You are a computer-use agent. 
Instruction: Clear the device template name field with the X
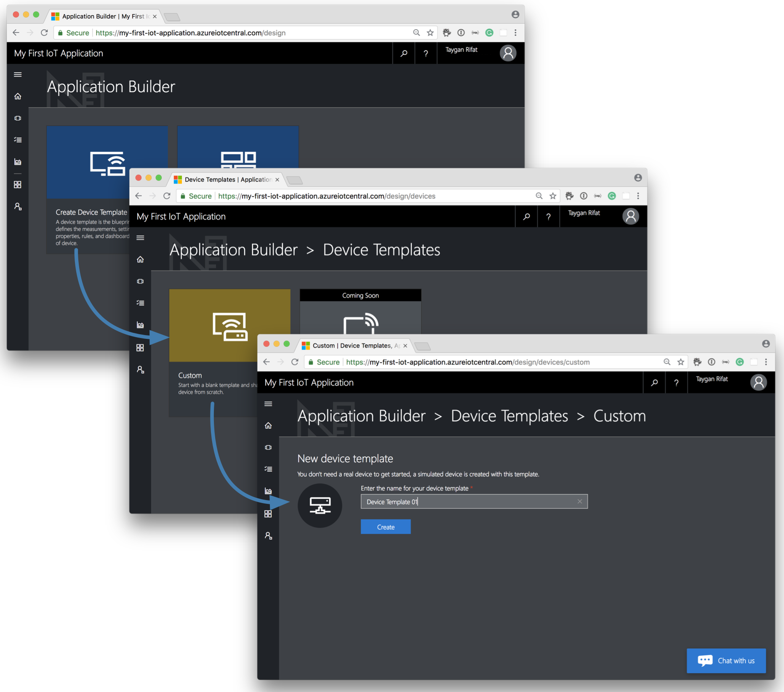[x=579, y=501]
